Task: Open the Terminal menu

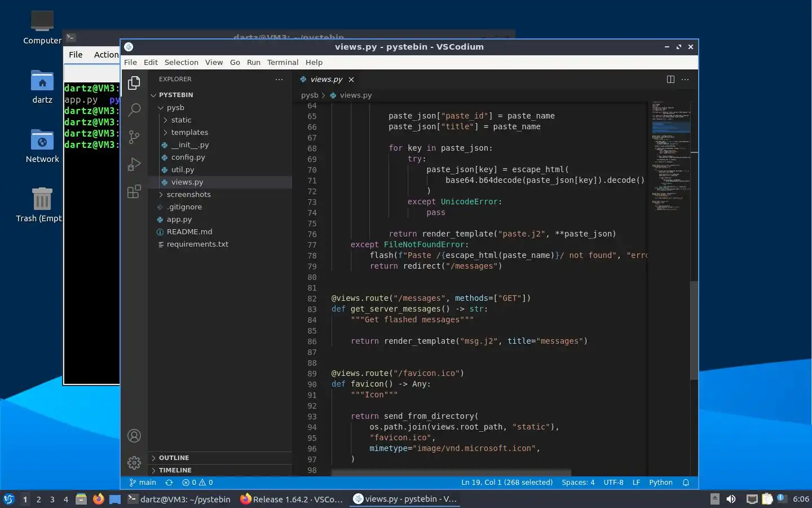Action: pos(283,63)
